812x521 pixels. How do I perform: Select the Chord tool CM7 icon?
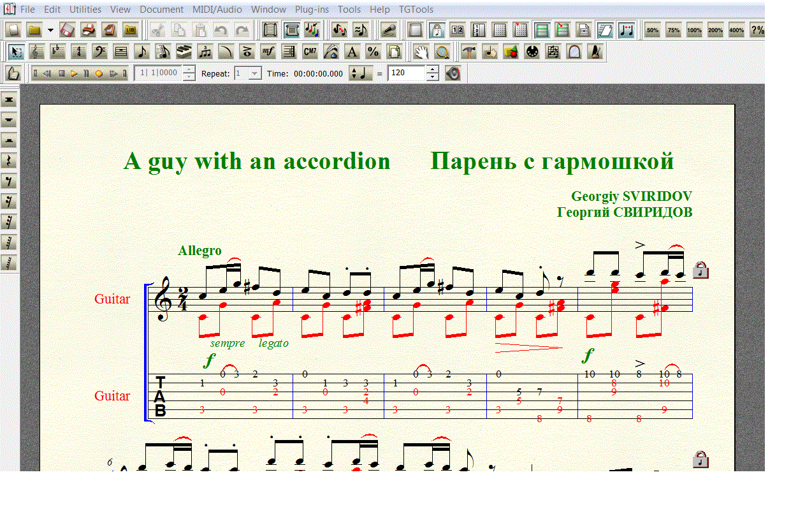(310, 52)
